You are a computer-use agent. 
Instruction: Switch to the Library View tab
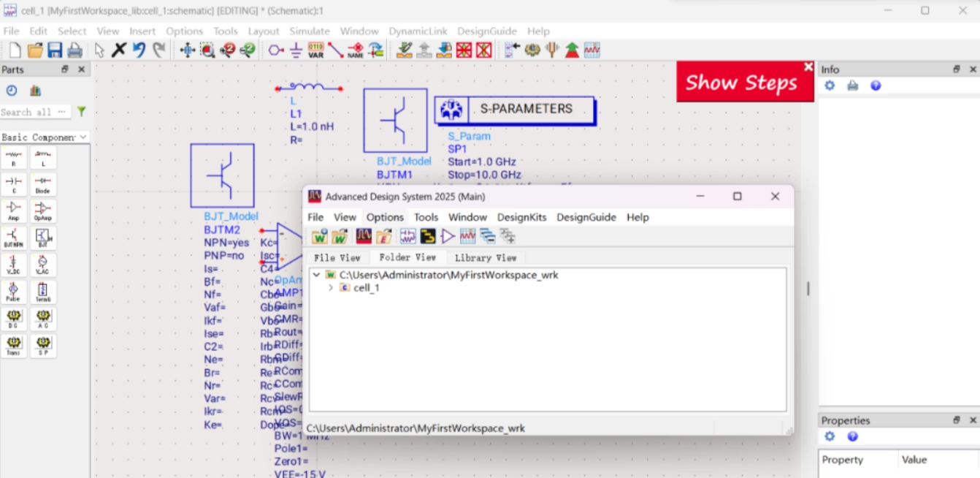click(x=485, y=258)
